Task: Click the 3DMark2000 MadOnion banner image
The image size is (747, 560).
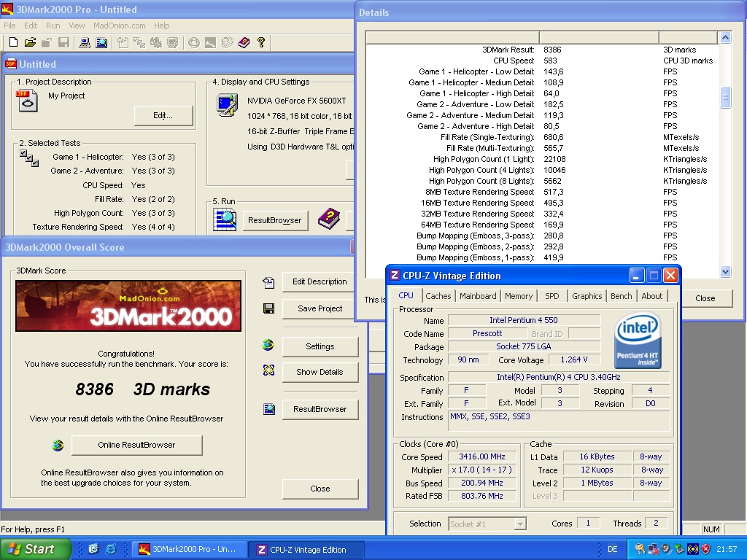Action: click(128, 306)
